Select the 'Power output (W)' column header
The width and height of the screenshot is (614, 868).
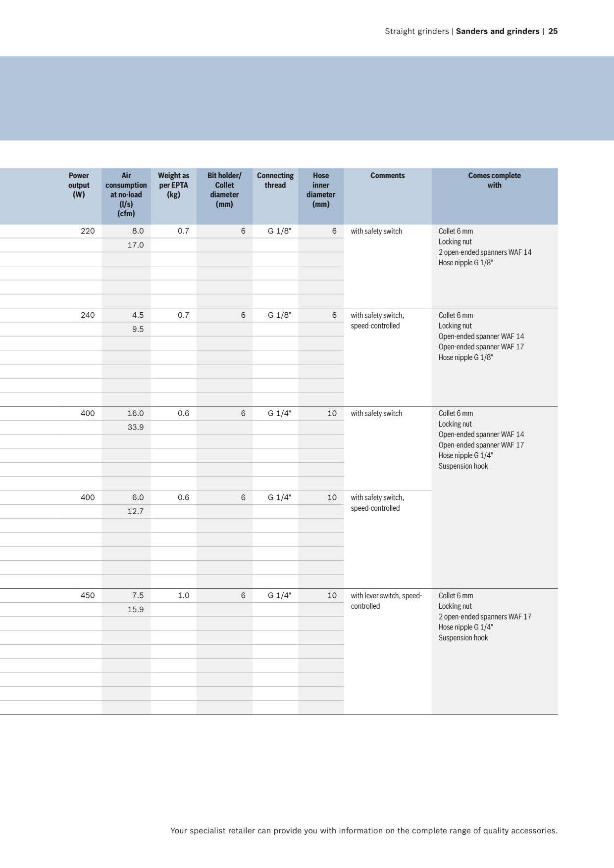point(79,185)
